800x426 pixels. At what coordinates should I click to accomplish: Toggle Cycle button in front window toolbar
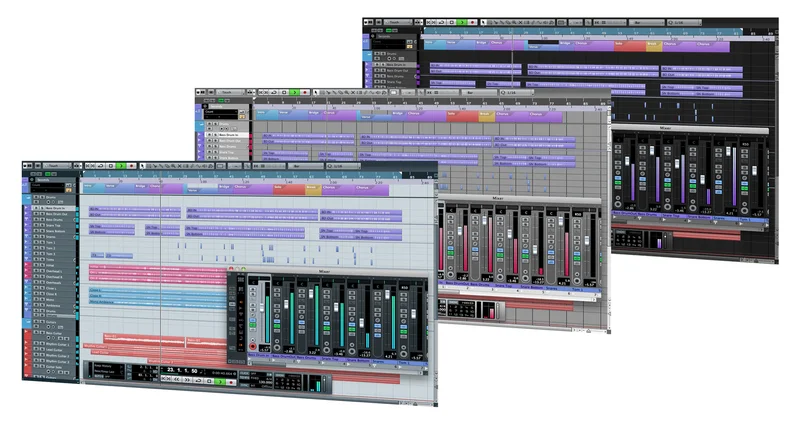pyautogui.click(x=101, y=166)
